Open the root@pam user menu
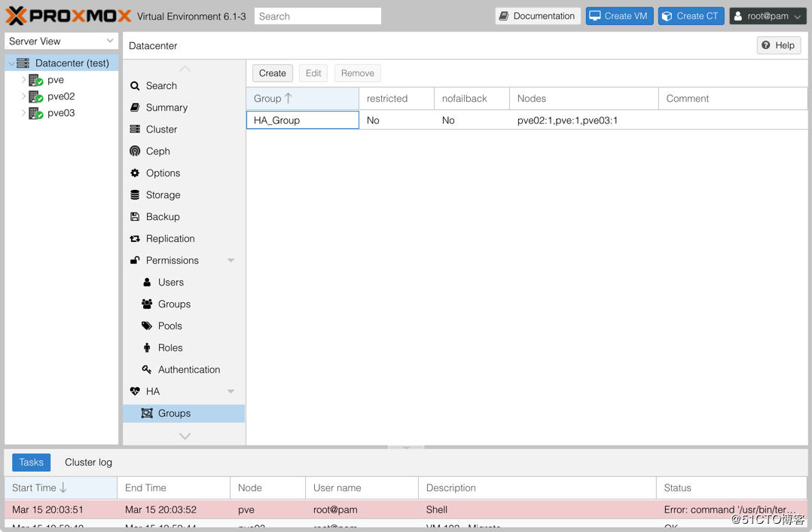Viewport: 812px width, 532px height. (x=768, y=16)
